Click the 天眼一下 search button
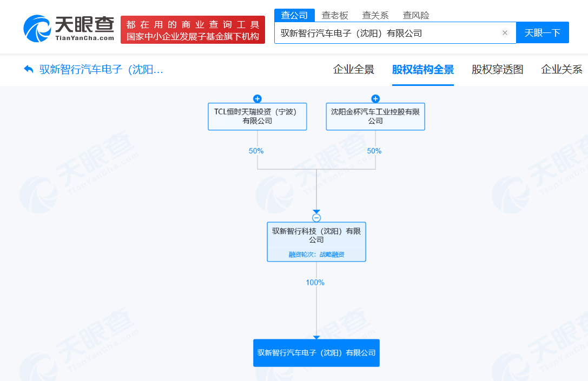The width and height of the screenshot is (588, 381). pos(542,32)
